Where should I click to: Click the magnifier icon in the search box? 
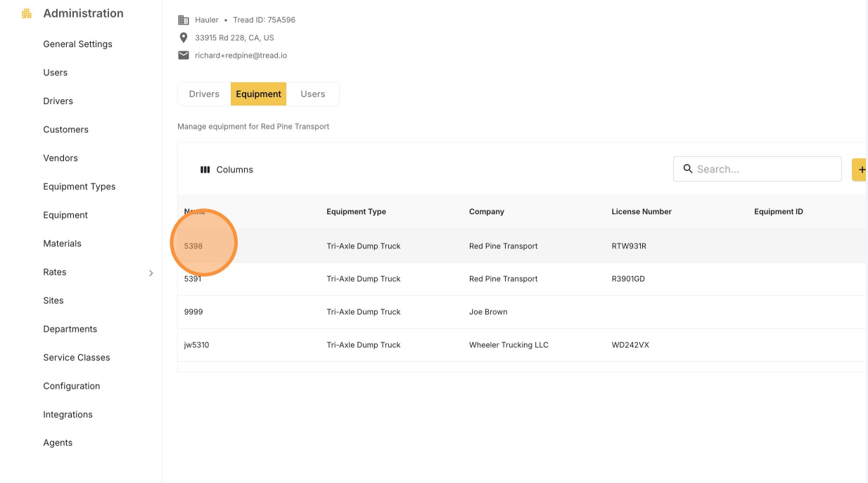point(688,169)
